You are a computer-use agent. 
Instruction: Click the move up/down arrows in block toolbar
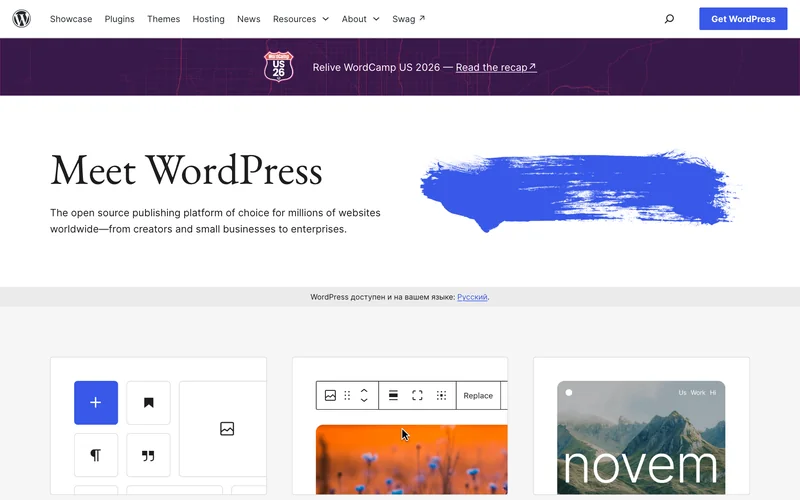[x=364, y=395]
